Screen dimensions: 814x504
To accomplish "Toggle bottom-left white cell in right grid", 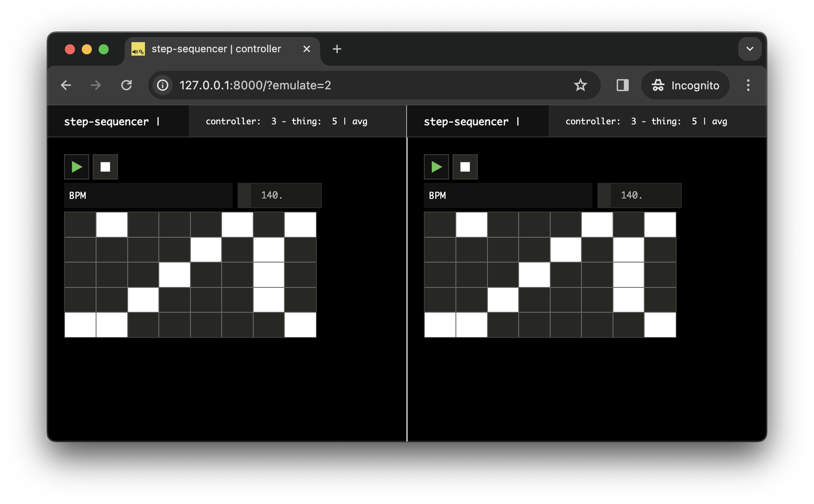I will [440, 325].
